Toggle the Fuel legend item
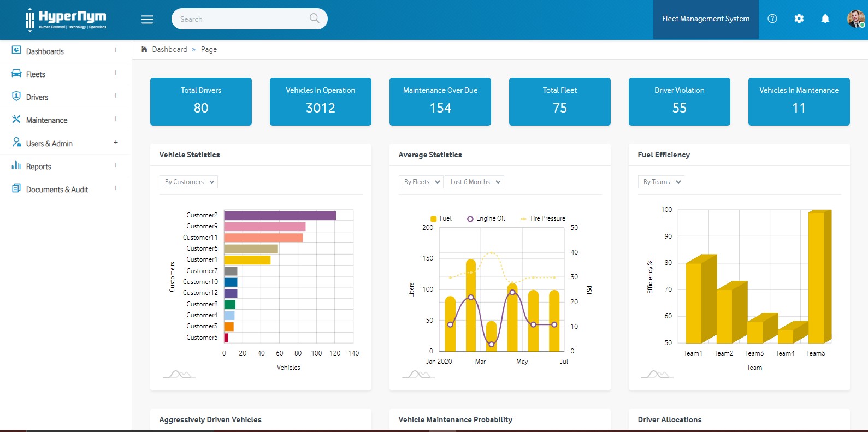868x432 pixels. coord(441,218)
